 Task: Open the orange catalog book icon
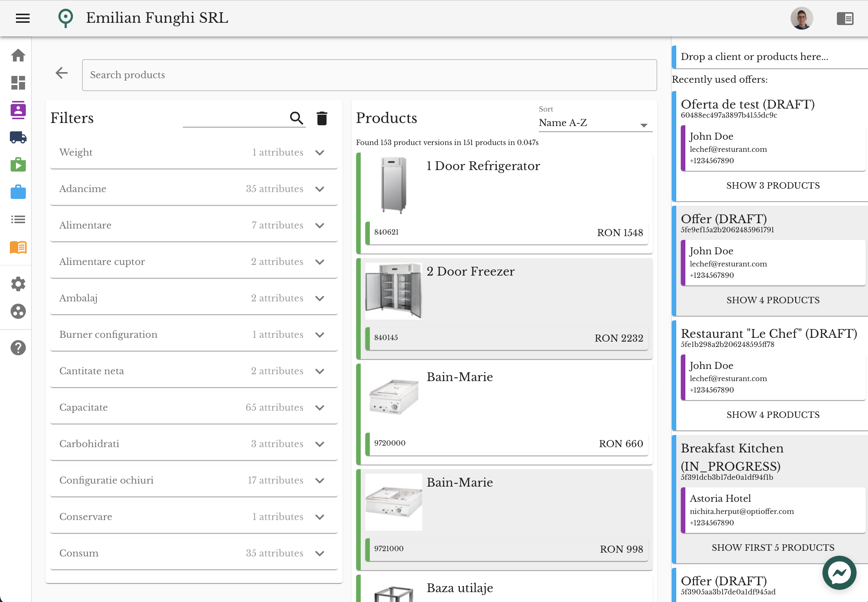tap(18, 247)
